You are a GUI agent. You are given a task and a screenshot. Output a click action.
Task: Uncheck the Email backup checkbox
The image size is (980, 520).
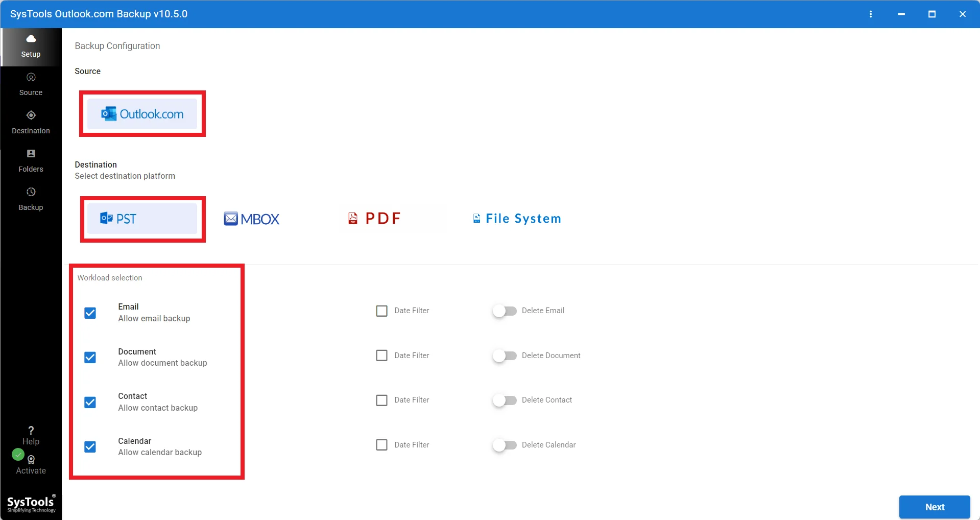point(90,313)
